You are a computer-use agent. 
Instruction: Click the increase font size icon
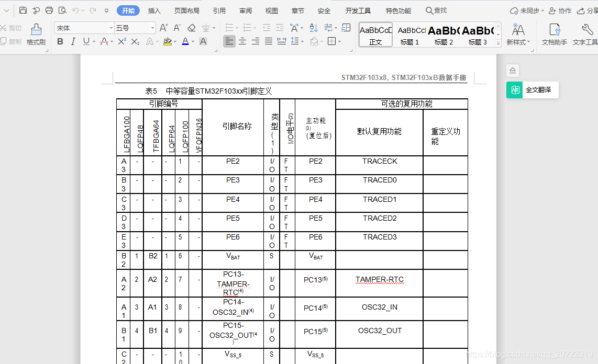(x=163, y=28)
